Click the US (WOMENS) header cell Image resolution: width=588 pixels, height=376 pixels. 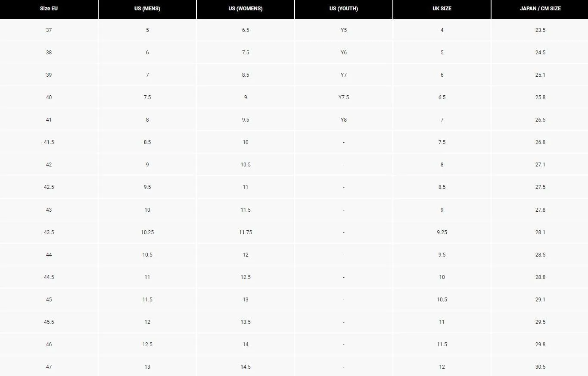click(x=246, y=9)
